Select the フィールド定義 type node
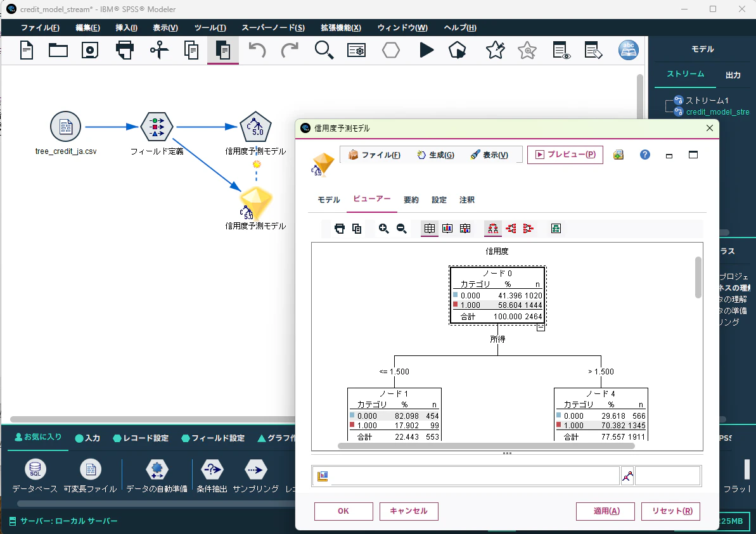 tap(157, 127)
